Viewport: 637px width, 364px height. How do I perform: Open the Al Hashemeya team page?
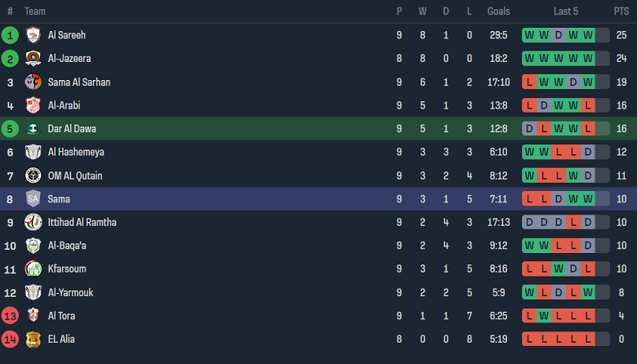(x=76, y=152)
